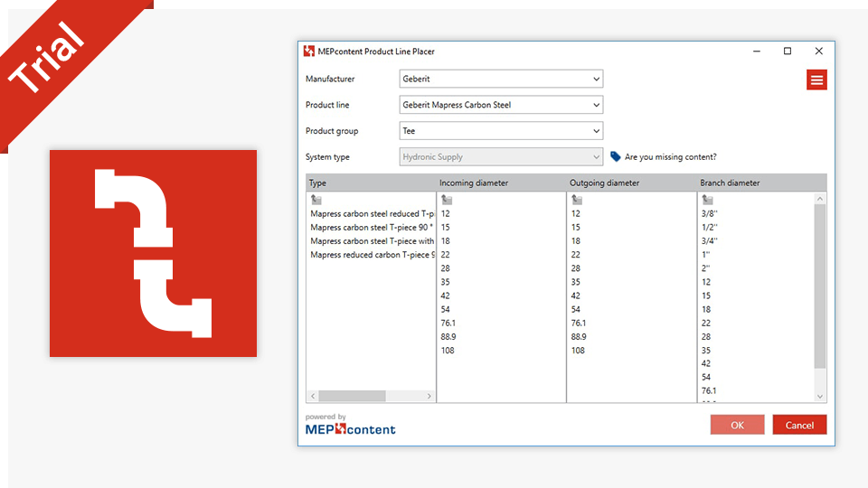The height and width of the screenshot is (488, 868).
Task: Click the Are you missing content? link
Action: [670, 156]
